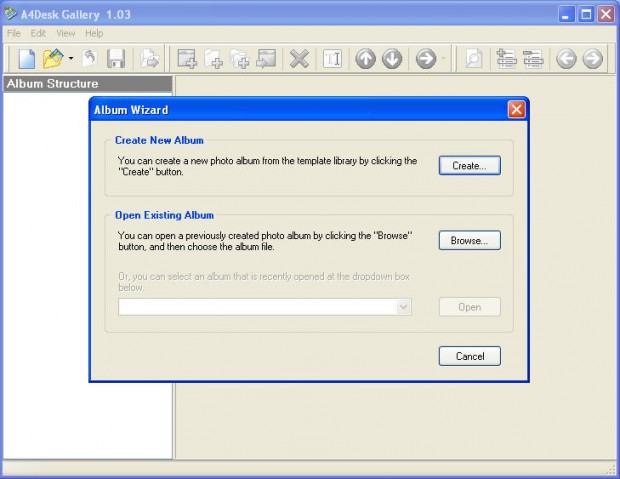
Task: Click the circular right arrow toolbar icon
Action: click(x=426, y=59)
